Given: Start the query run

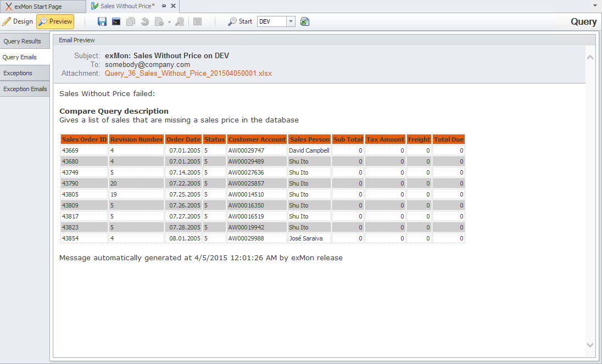Looking at the screenshot, I should (x=240, y=21).
